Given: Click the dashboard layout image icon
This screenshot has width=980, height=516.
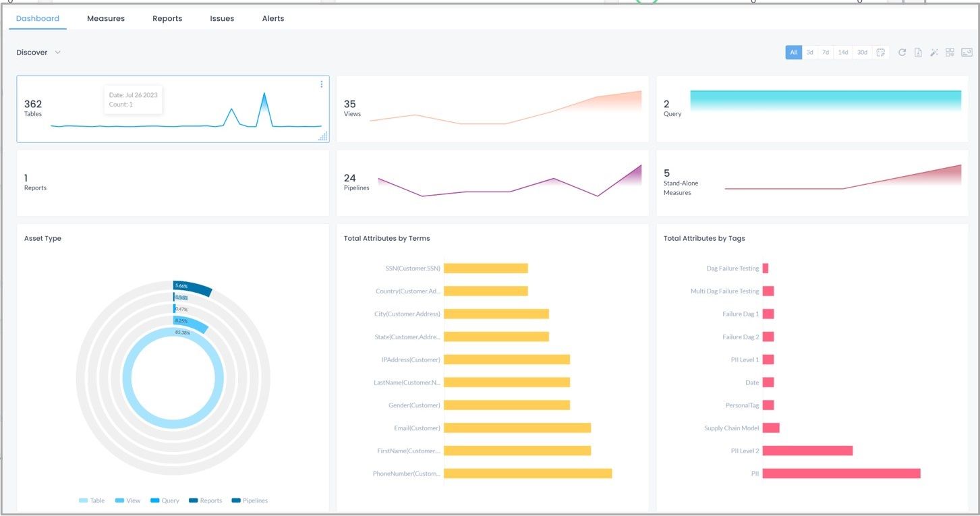Looking at the screenshot, I should pos(967,53).
